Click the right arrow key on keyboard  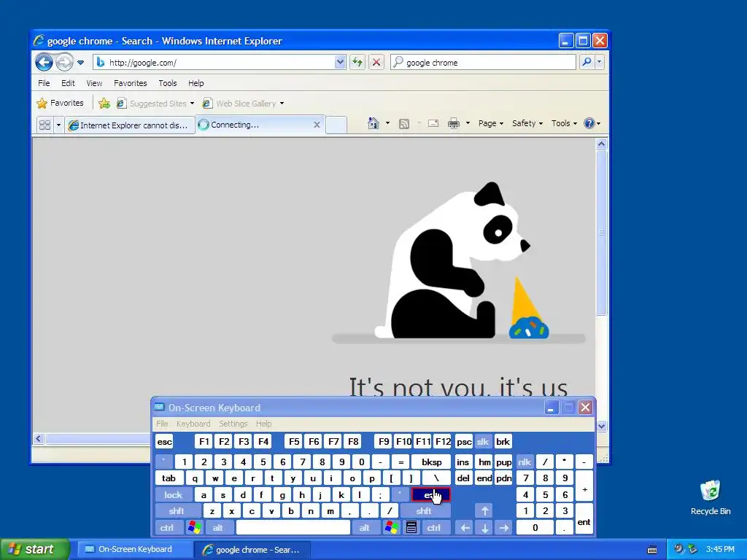pos(503,528)
